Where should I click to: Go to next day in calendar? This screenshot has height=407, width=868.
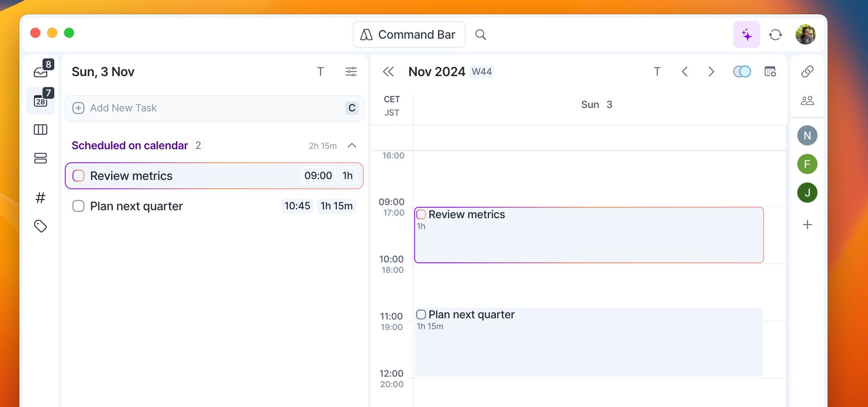click(x=711, y=71)
